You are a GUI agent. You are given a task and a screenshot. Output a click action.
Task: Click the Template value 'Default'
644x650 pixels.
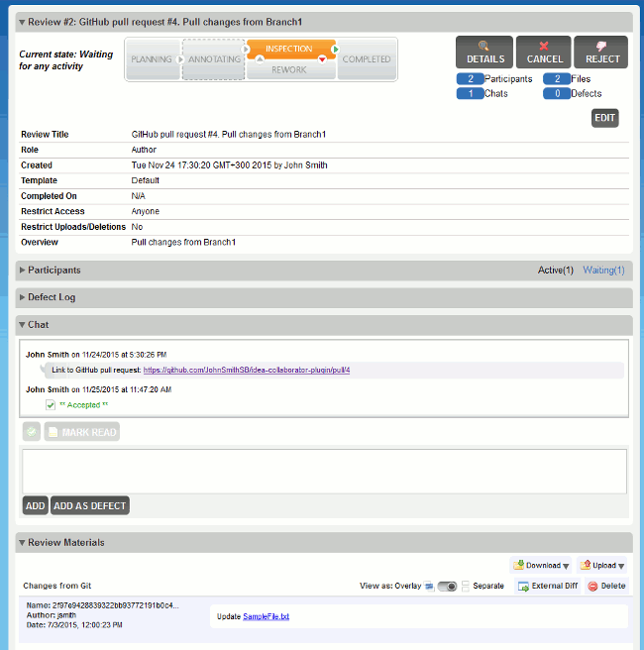click(x=145, y=180)
